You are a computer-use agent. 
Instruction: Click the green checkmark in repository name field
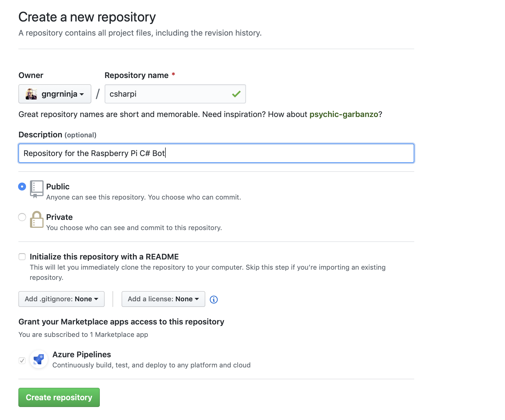(x=236, y=94)
